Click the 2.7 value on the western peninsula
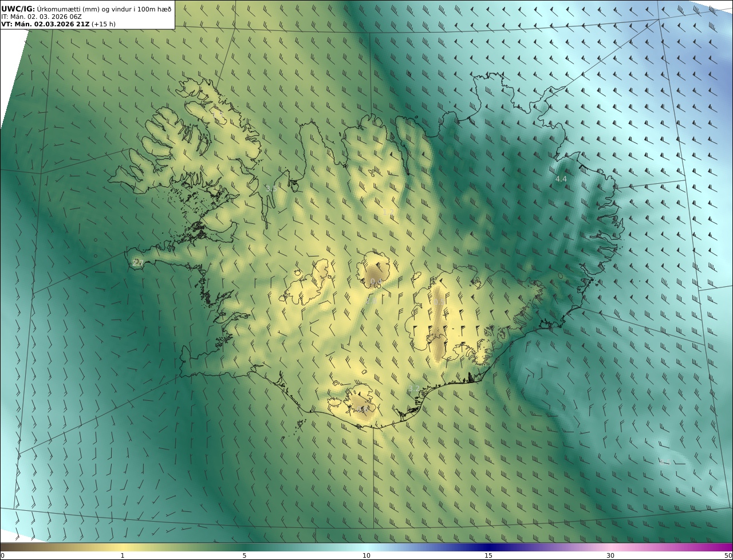733x560 pixels. point(137,263)
